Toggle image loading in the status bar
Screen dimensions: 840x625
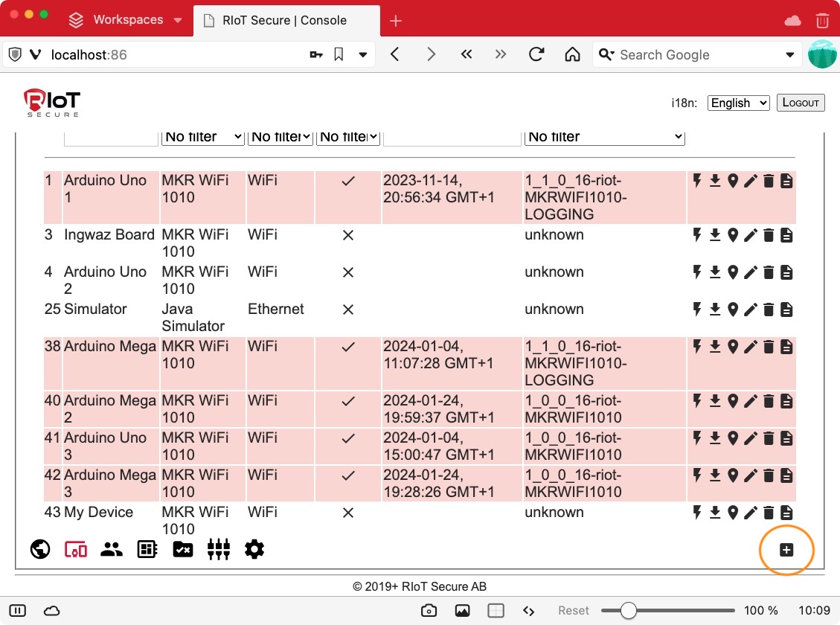click(x=462, y=611)
